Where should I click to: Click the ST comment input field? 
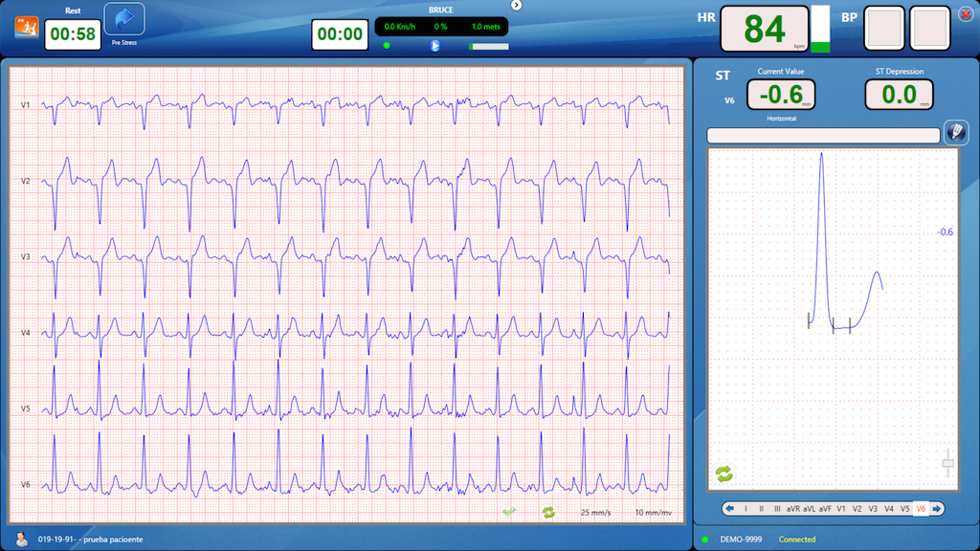(x=823, y=136)
